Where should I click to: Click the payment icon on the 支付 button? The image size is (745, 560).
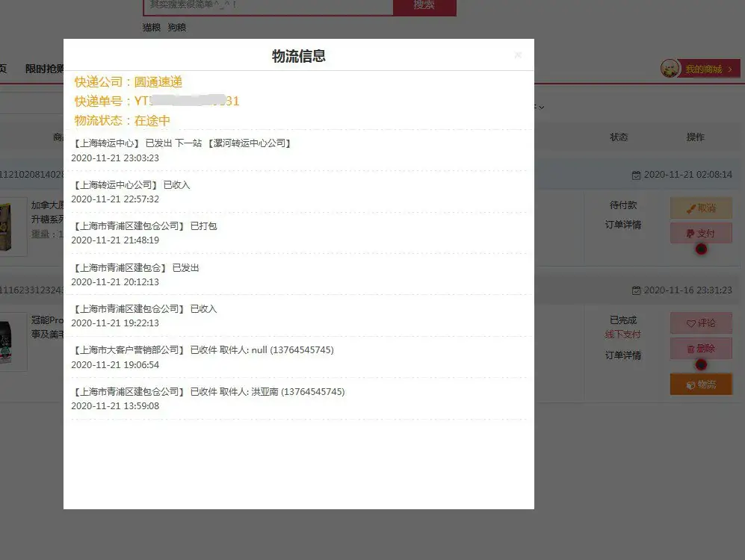pos(691,233)
